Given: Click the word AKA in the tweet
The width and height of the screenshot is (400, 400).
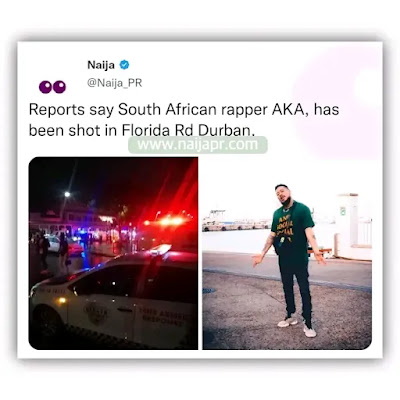Looking at the screenshot, I should click(x=289, y=110).
